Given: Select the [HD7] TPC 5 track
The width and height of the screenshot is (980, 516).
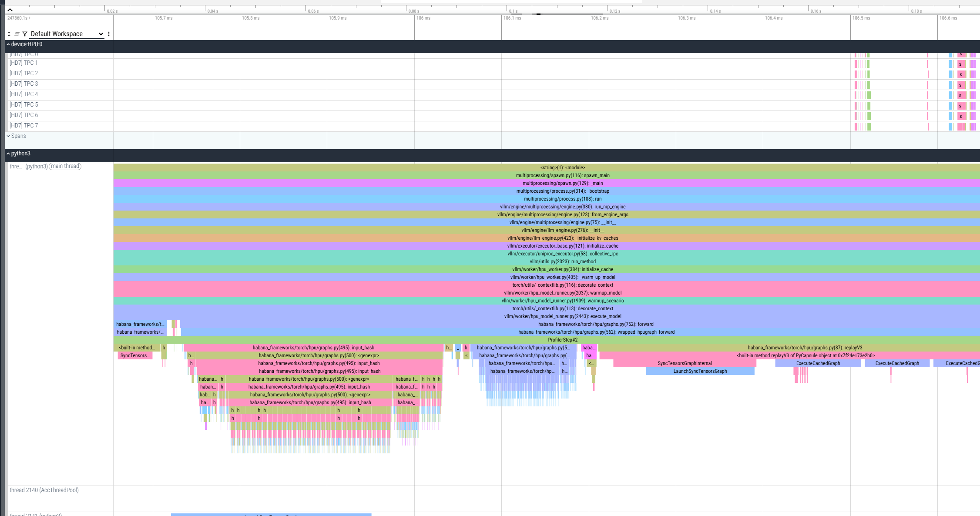Looking at the screenshot, I should tap(24, 105).
